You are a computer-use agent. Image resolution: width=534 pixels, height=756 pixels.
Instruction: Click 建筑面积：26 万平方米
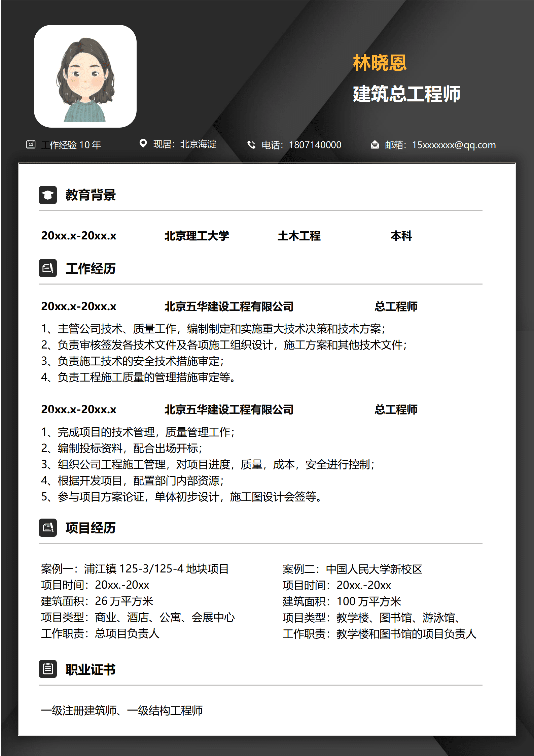(97, 601)
